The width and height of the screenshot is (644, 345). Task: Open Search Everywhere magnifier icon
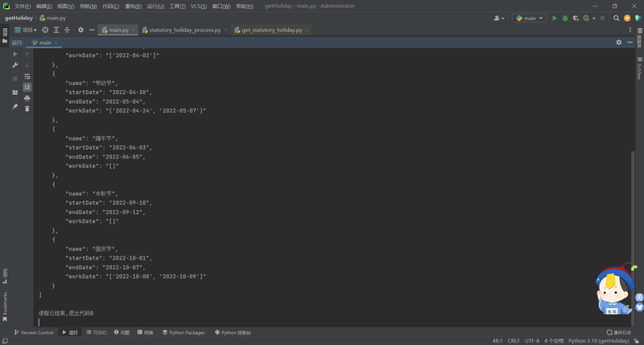616,18
